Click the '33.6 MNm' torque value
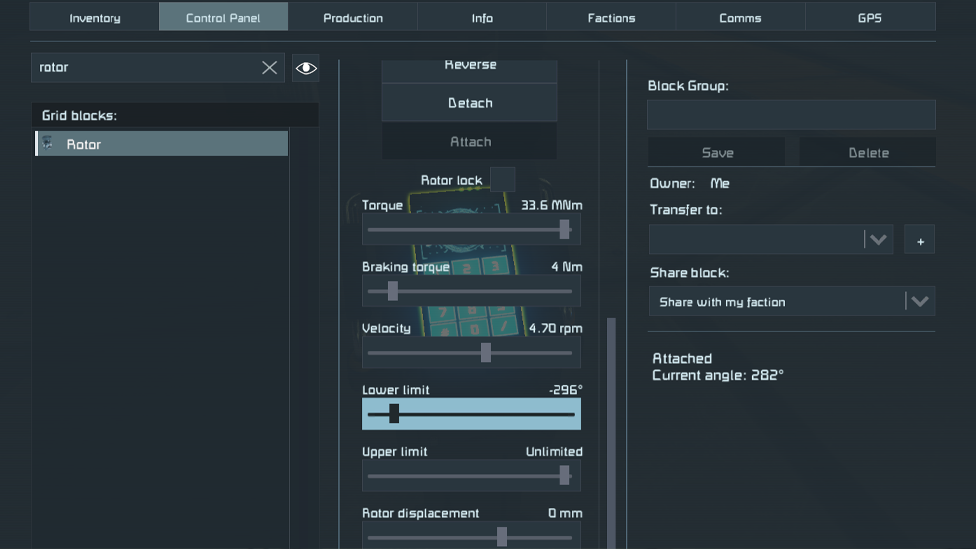This screenshot has width=976, height=549. (551, 205)
